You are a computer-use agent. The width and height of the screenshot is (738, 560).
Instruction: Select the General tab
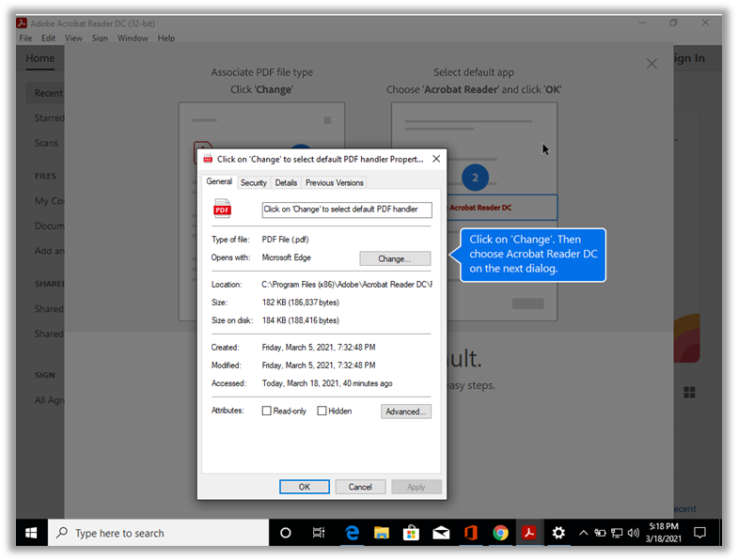219,181
